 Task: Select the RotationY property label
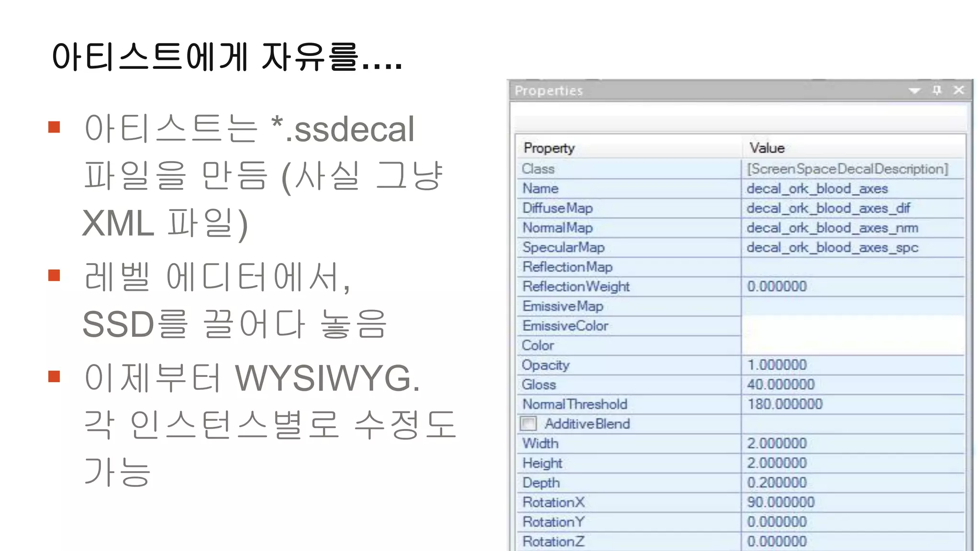coord(554,522)
